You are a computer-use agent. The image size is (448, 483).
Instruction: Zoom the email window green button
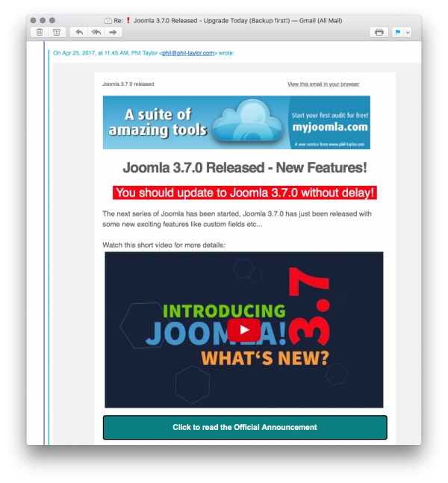coord(52,20)
